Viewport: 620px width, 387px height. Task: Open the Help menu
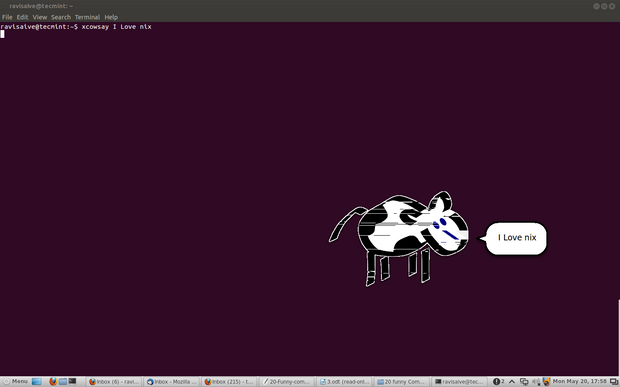click(111, 17)
